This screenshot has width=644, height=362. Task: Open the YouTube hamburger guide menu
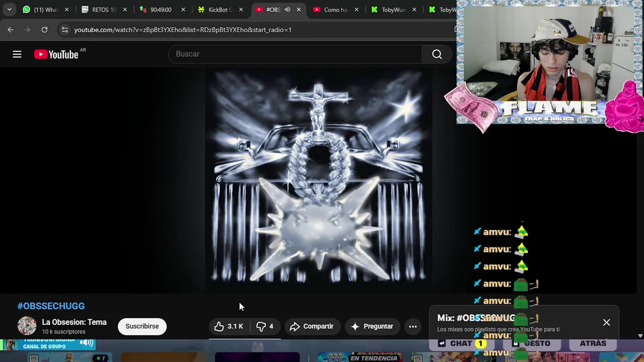(x=17, y=54)
